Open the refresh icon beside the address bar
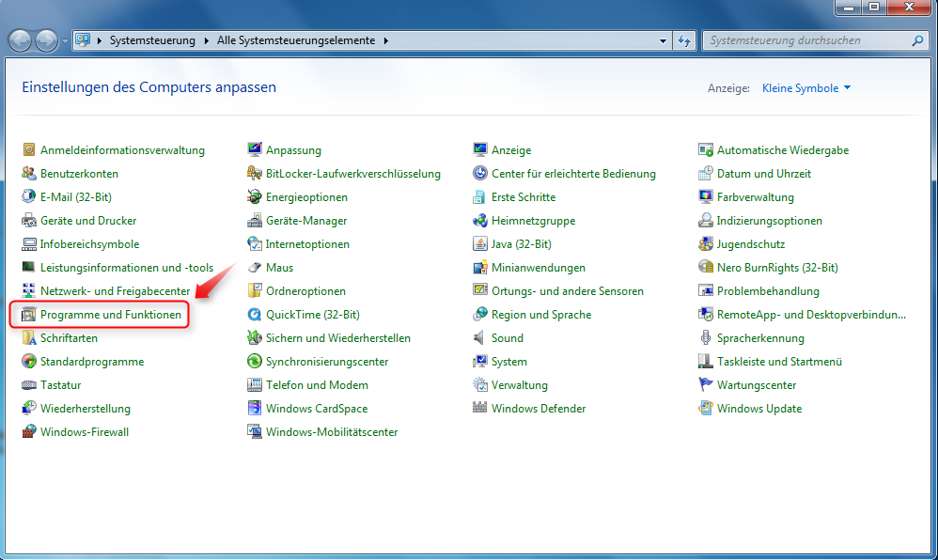938x560 pixels. tap(685, 39)
